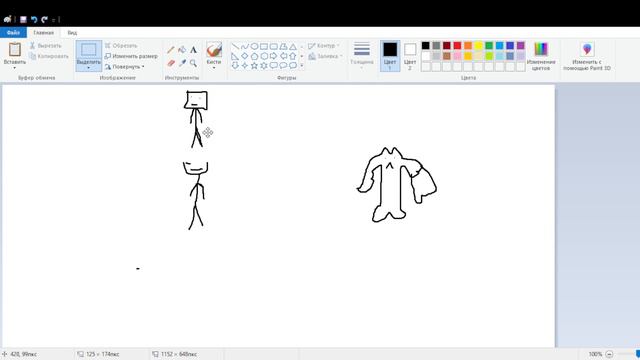Viewport: 640px width, 360px height.
Task: Click the Copy (Копировать) button
Action: coord(49,56)
